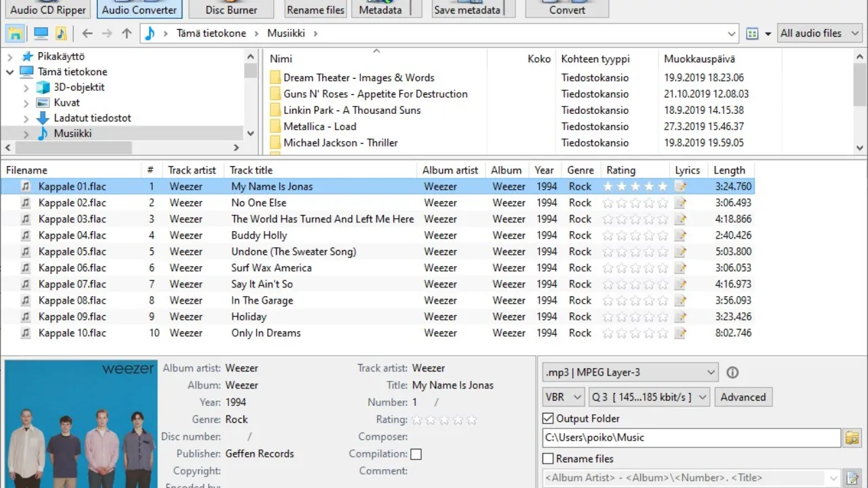The height and width of the screenshot is (488, 868).
Task: Click the folder icon of Metallica - Load
Action: pyautogui.click(x=275, y=126)
